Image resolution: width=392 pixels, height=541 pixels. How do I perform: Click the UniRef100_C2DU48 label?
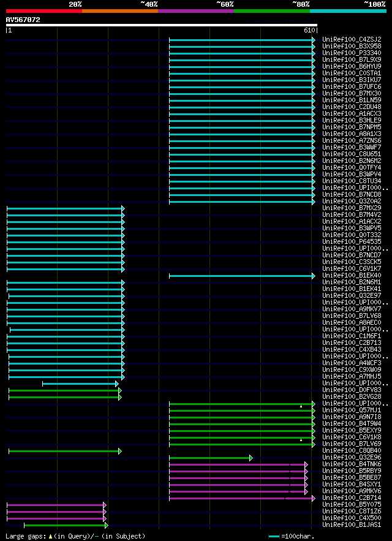click(x=352, y=107)
